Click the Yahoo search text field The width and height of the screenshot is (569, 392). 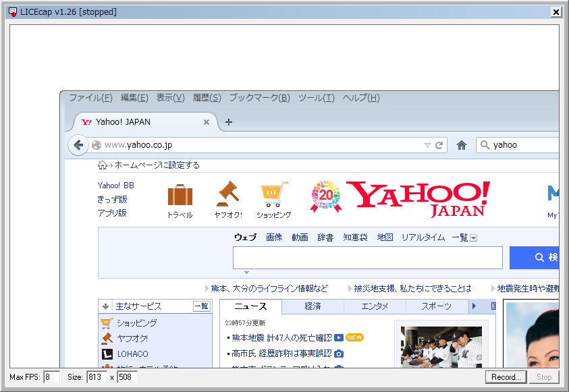tap(368, 258)
